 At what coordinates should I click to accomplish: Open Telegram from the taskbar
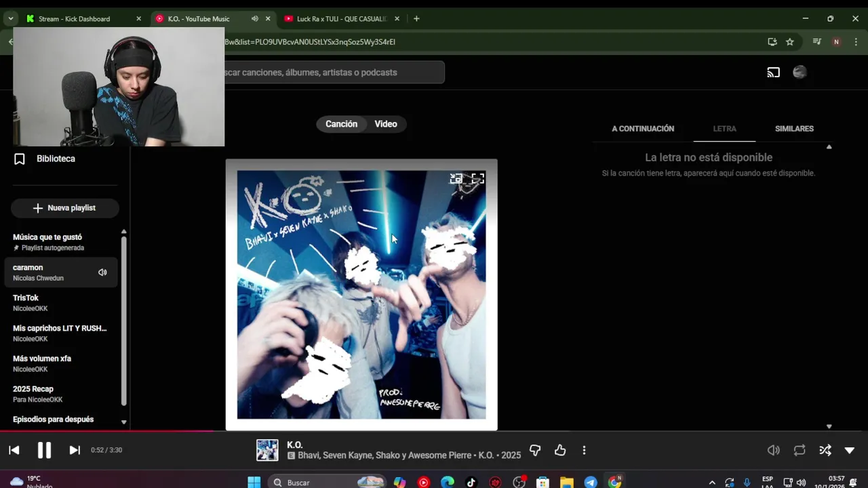click(591, 483)
